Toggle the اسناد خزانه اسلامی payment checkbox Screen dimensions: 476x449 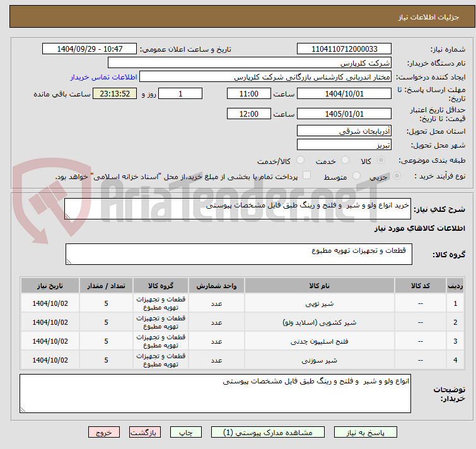(307, 175)
